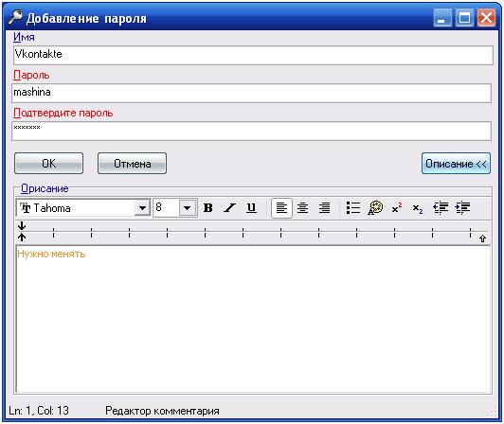Collapse the description panel with Описание <<
This screenshot has width=504, height=424.
(x=456, y=164)
